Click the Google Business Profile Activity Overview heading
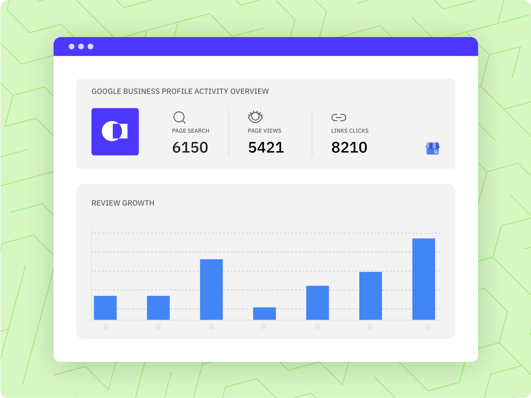Screen dimensions: 531x398 [180, 91]
